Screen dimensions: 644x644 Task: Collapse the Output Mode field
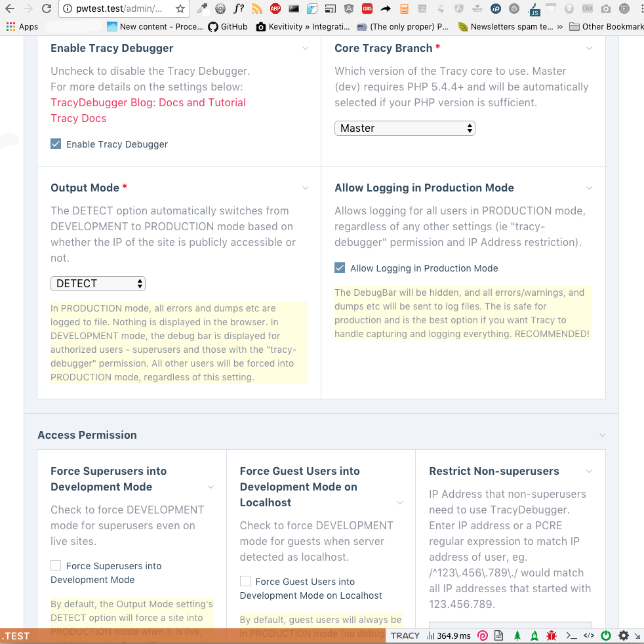click(305, 188)
